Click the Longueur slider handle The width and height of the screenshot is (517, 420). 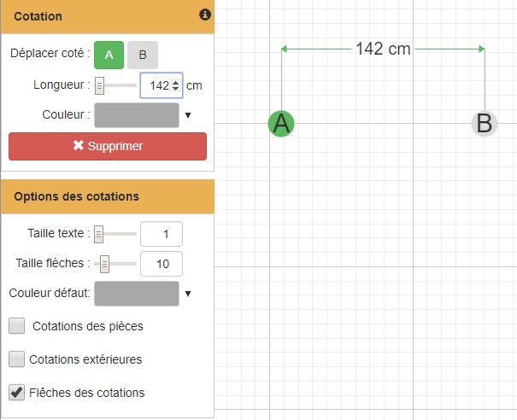click(100, 85)
